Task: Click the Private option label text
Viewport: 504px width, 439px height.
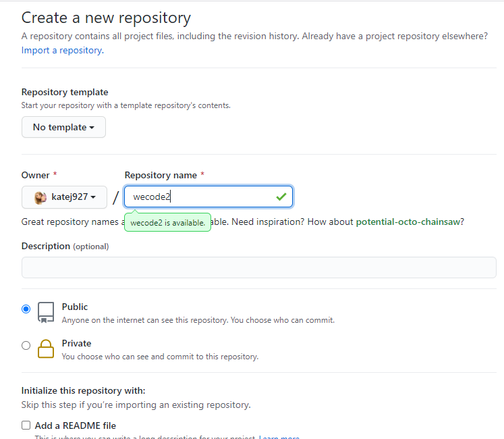Action: (76, 343)
